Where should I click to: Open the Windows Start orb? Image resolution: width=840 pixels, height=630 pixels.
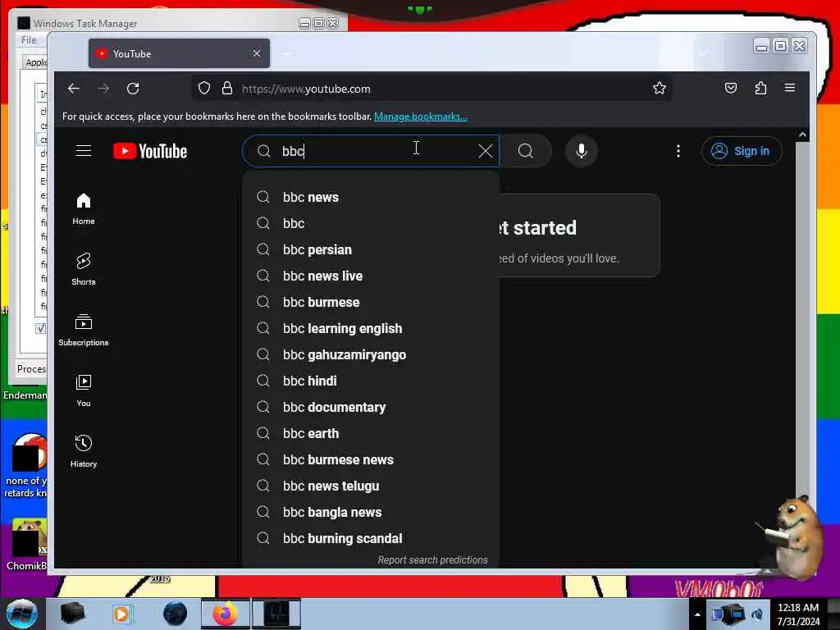click(21, 614)
